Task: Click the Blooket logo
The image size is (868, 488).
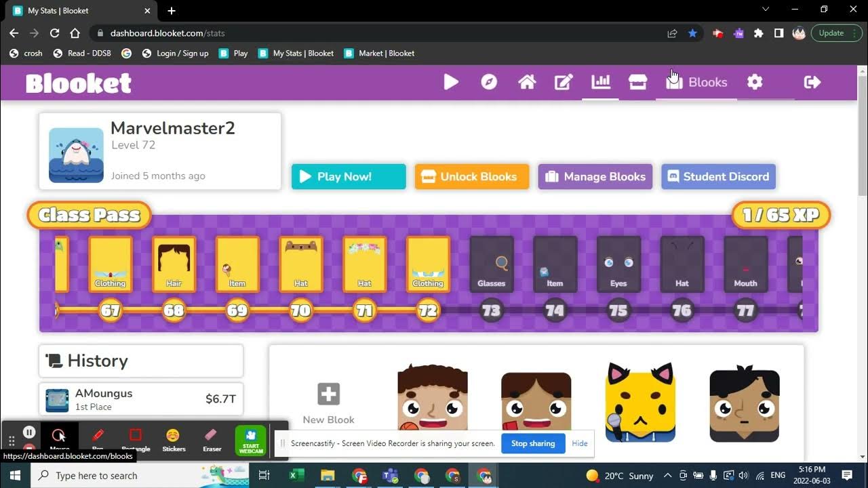Action: click(79, 83)
